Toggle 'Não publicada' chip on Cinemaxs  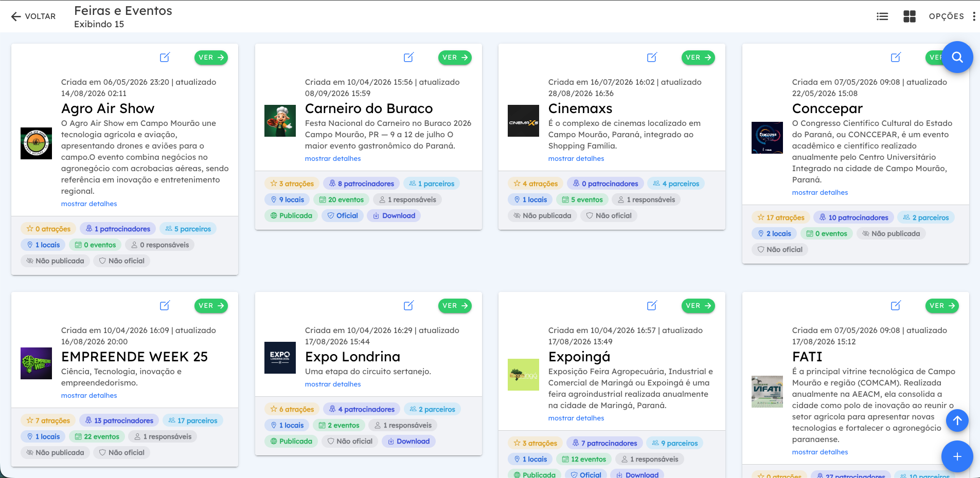tap(542, 216)
